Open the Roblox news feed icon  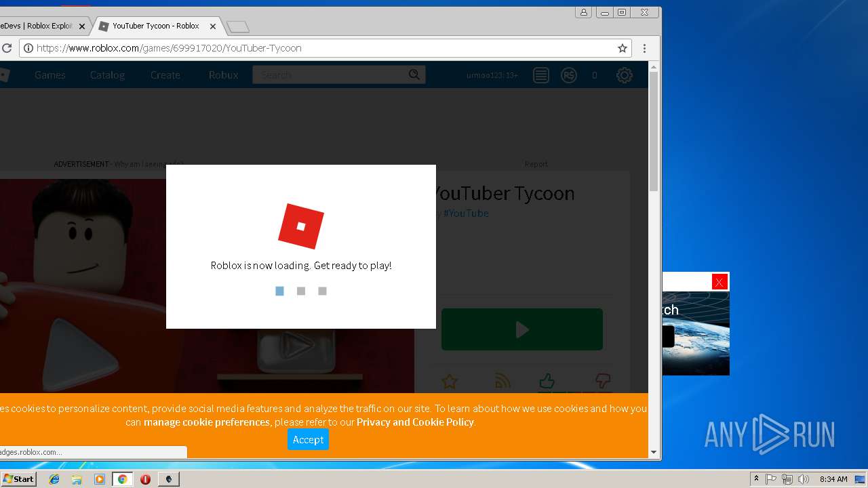click(540, 75)
